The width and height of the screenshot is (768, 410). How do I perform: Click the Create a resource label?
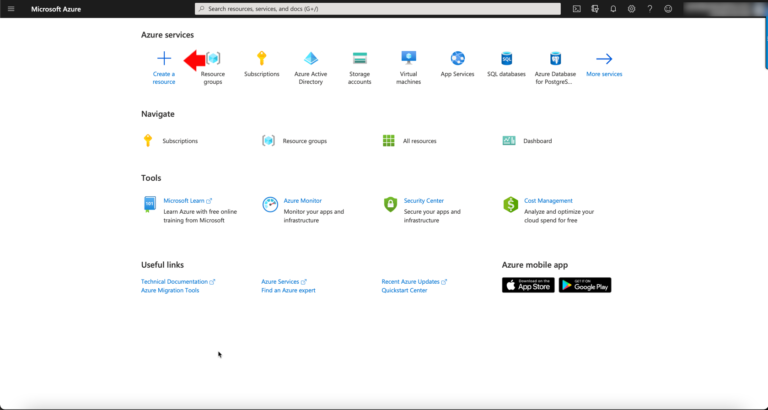point(164,78)
